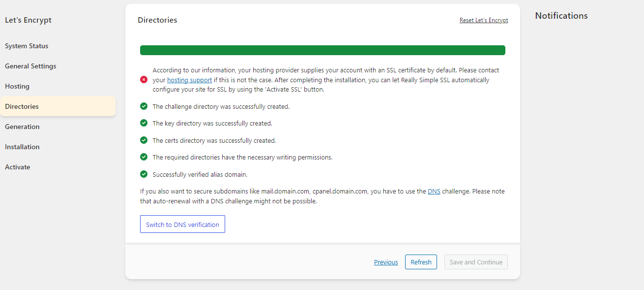
Task: Open the hosting support link
Action: [x=189, y=80]
